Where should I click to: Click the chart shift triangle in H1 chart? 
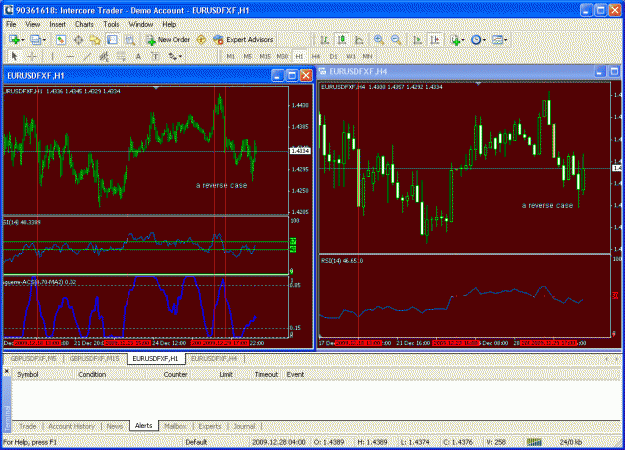click(156, 88)
